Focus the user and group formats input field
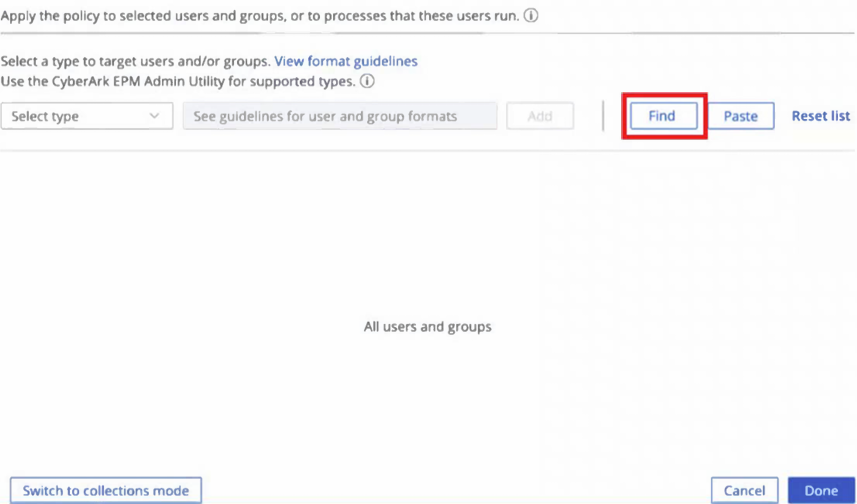Screen dimensions: 857x504 click(x=340, y=116)
